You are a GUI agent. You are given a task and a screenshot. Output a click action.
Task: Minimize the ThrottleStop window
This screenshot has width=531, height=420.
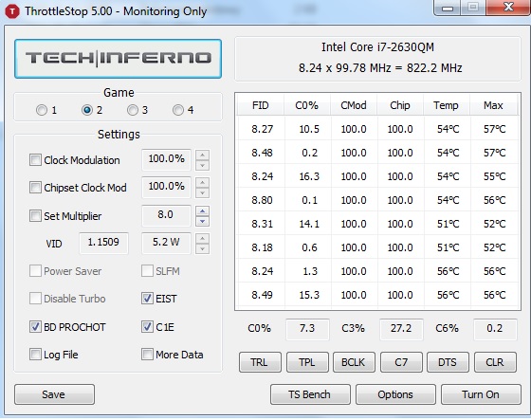tap(448, 8)
